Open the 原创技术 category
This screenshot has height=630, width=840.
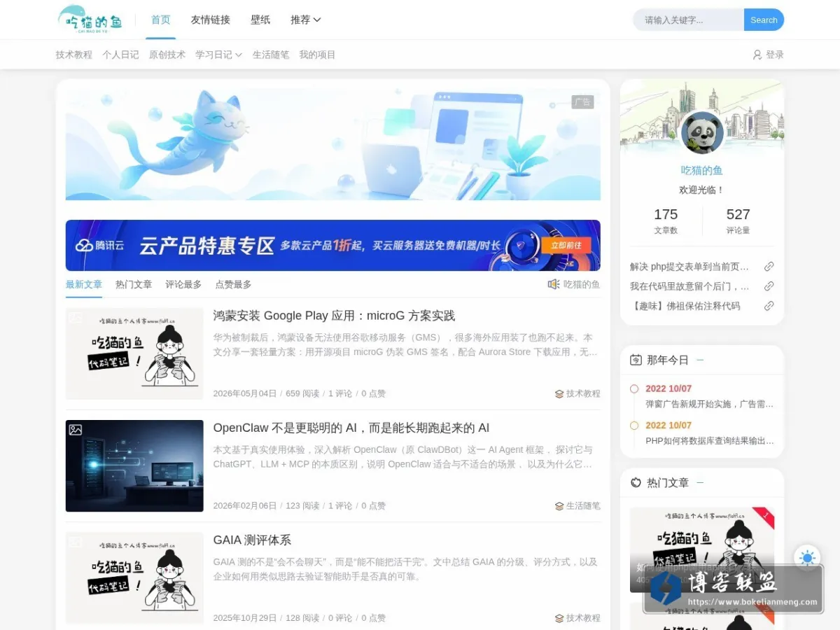[x=167, y=55]
